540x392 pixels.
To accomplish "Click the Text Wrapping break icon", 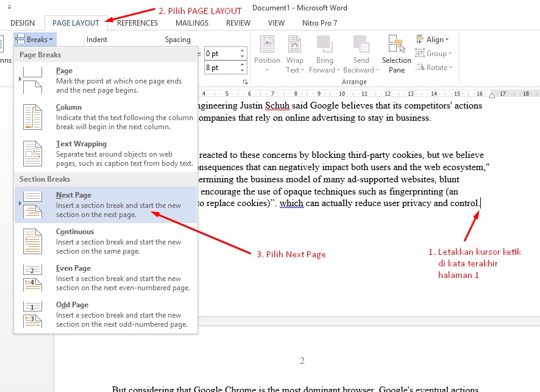I will point(32,154).
